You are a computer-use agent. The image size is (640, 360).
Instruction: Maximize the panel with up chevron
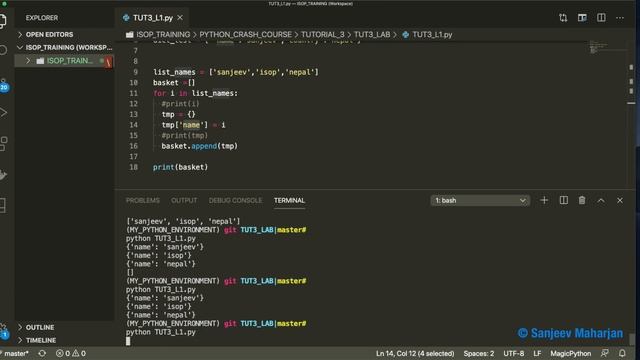(601, 200)
